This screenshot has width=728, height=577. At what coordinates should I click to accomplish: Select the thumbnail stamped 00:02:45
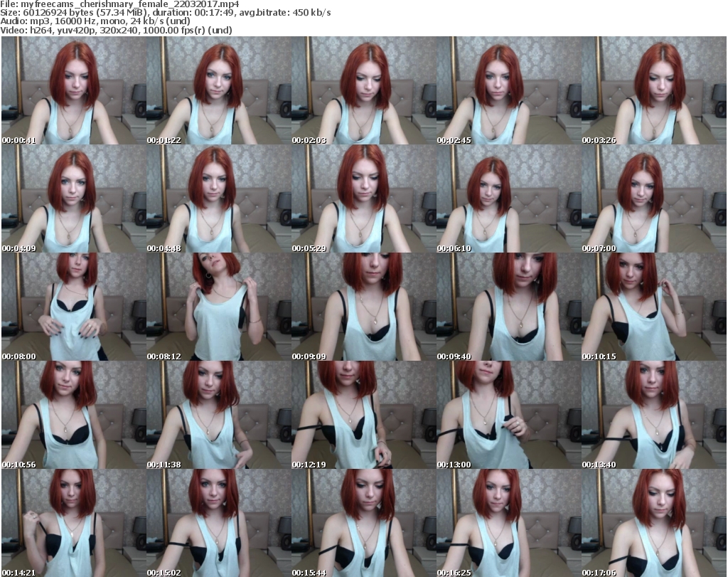click(509, 90)
